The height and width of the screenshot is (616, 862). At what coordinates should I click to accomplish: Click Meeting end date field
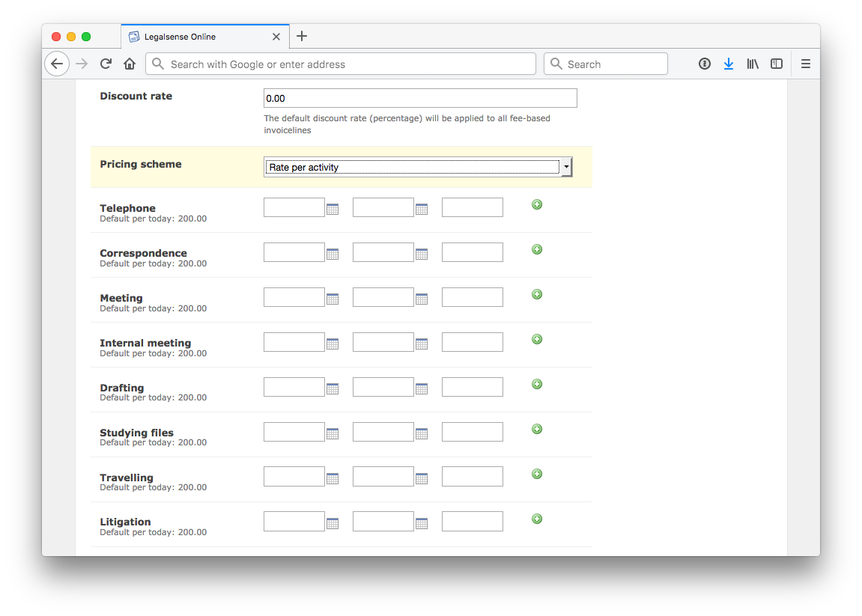383,297
